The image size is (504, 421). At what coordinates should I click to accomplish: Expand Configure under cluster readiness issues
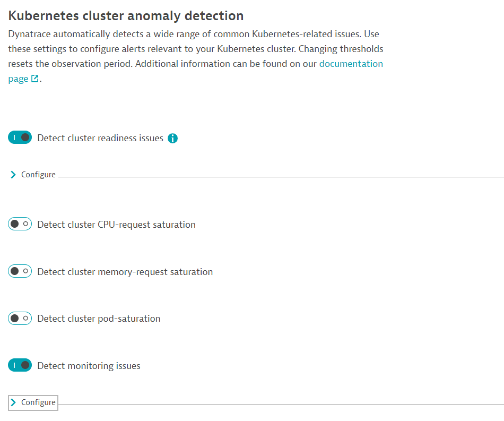(38, 175)
